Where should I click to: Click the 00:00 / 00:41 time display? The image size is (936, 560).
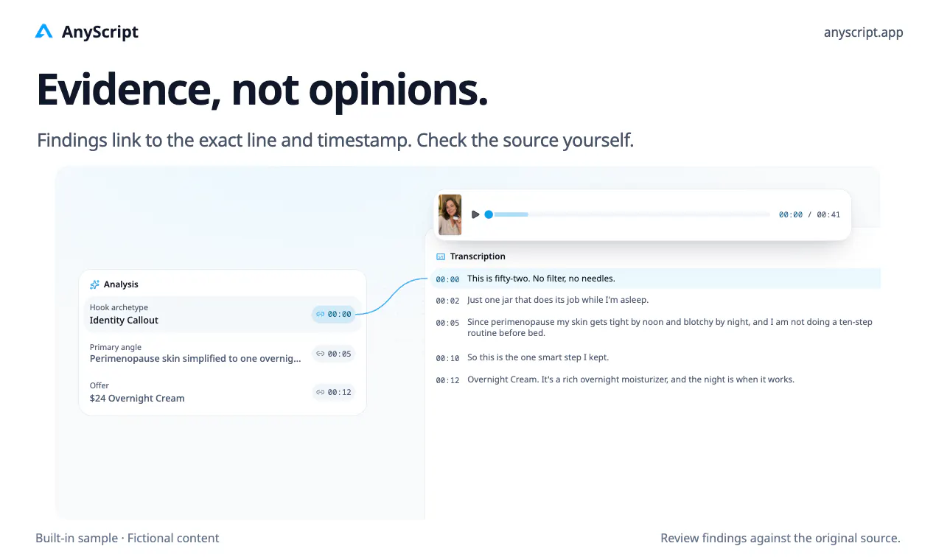click(x=809, y=214)
